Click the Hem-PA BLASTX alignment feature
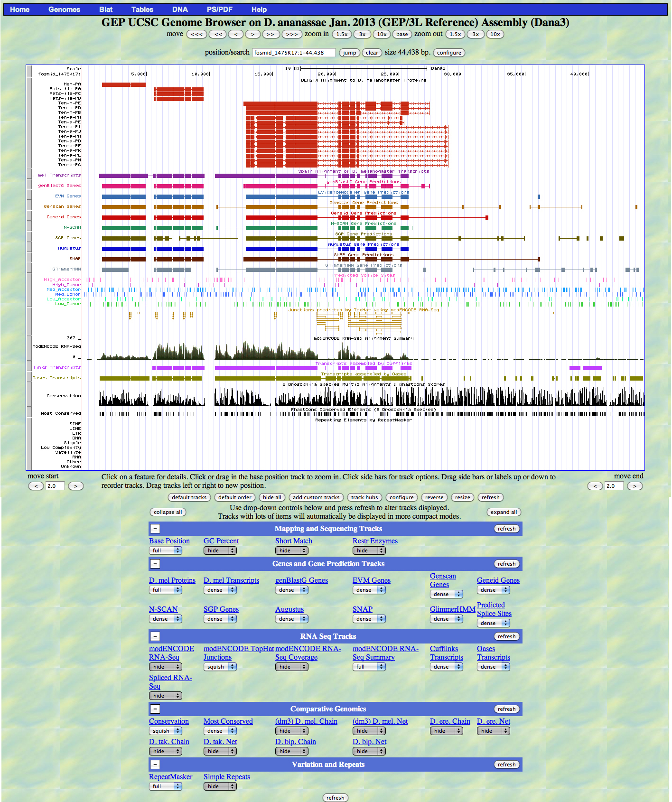 point(124,84)
